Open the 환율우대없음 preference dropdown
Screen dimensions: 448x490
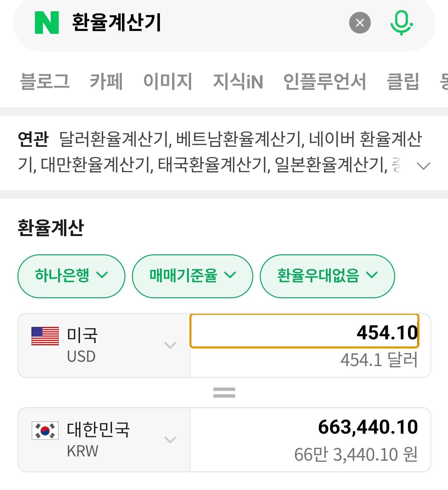pos(327,276)
